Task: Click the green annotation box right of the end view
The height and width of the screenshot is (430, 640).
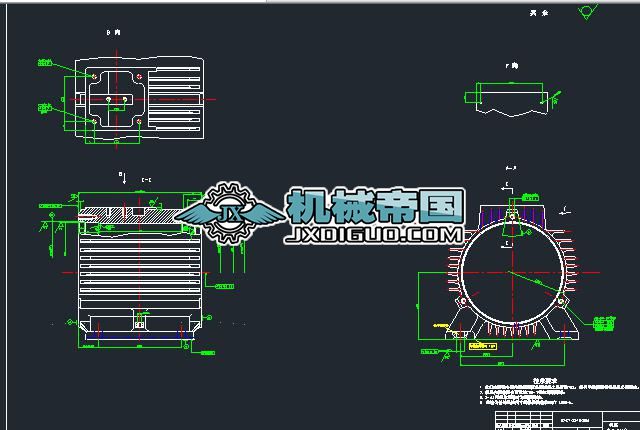Action: [604, 324]
